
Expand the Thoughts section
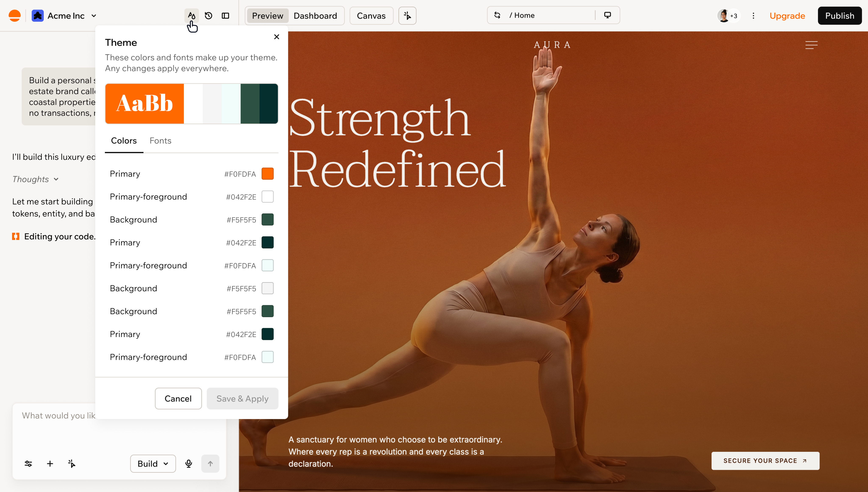(35, 179)
